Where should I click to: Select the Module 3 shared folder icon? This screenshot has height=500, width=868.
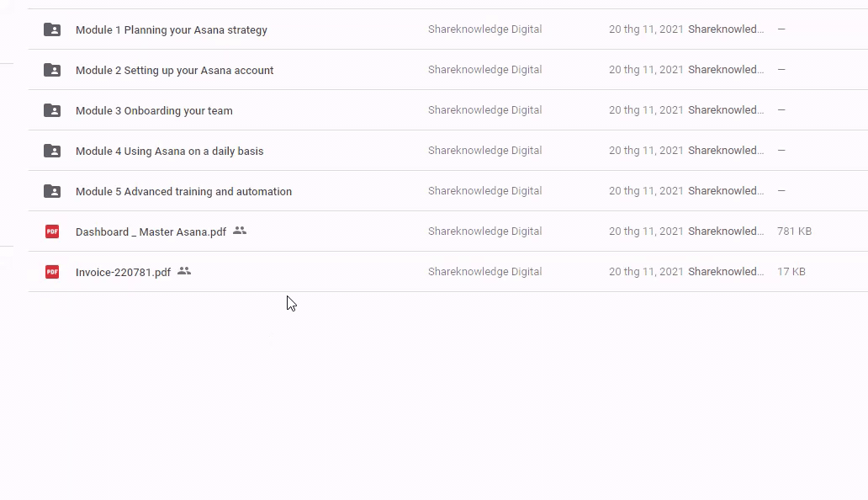[52, 110]
